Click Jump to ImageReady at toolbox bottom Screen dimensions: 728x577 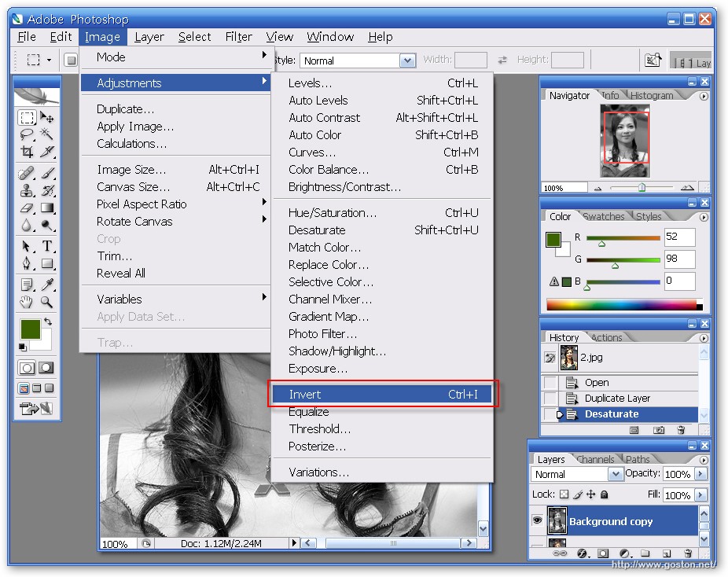pyautogui.click(x=36, y=409)
